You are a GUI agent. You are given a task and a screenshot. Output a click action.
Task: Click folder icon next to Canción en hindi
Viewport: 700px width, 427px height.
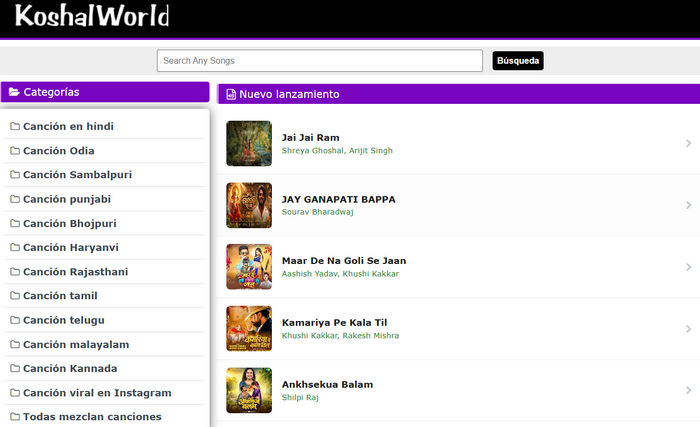15,126
